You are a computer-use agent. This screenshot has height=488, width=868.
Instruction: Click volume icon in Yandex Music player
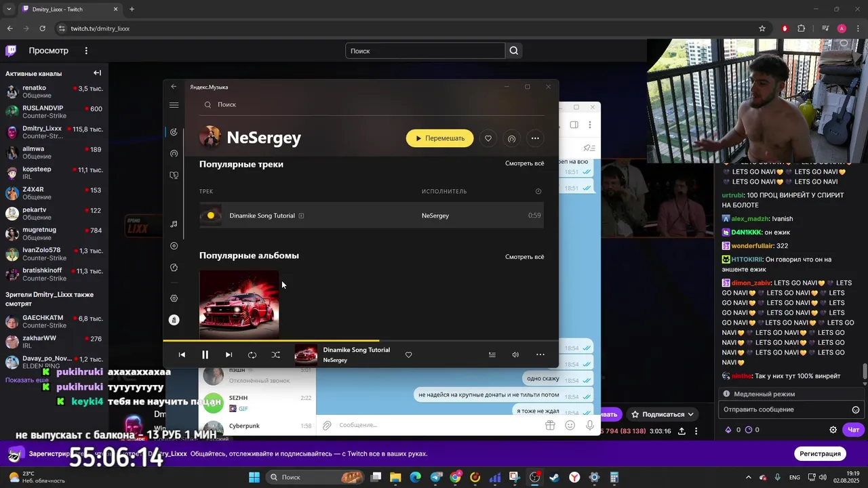pos(515,354)
